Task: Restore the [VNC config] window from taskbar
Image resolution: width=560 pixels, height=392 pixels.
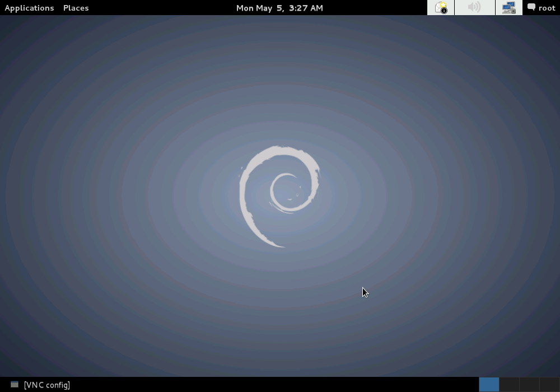Action: [46, 385]
